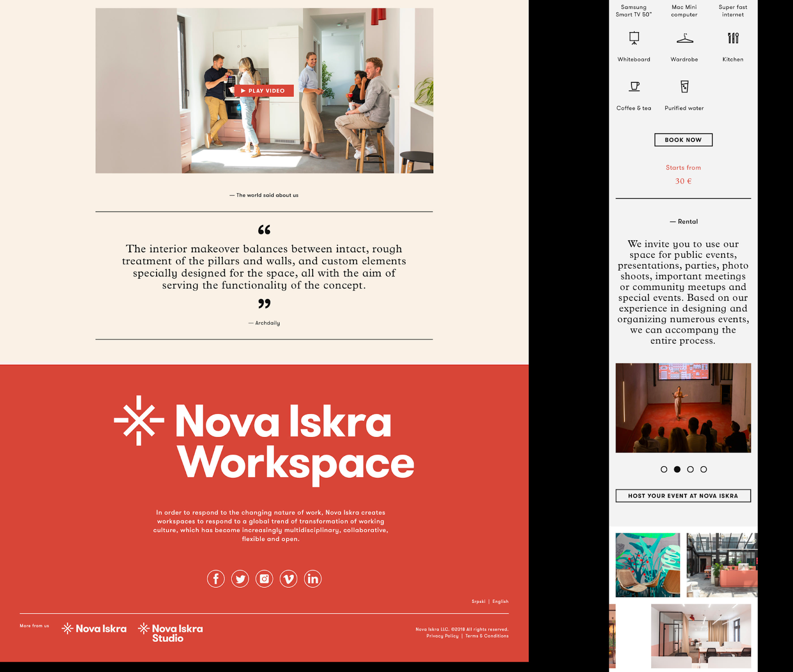Image resolution: width=793 pixels, height=672 pixels.
Task: Switch language to English
Action: click(x=500, y=602)
